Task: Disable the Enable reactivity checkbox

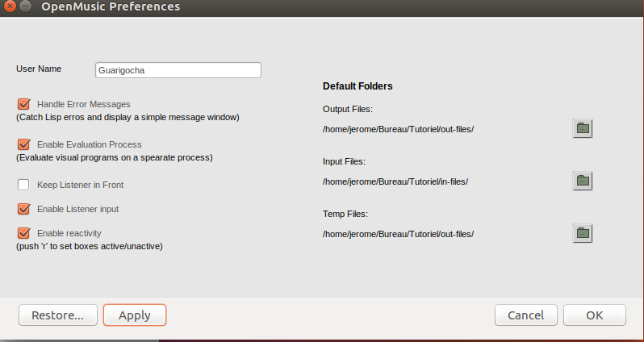Action: point(24,233)
